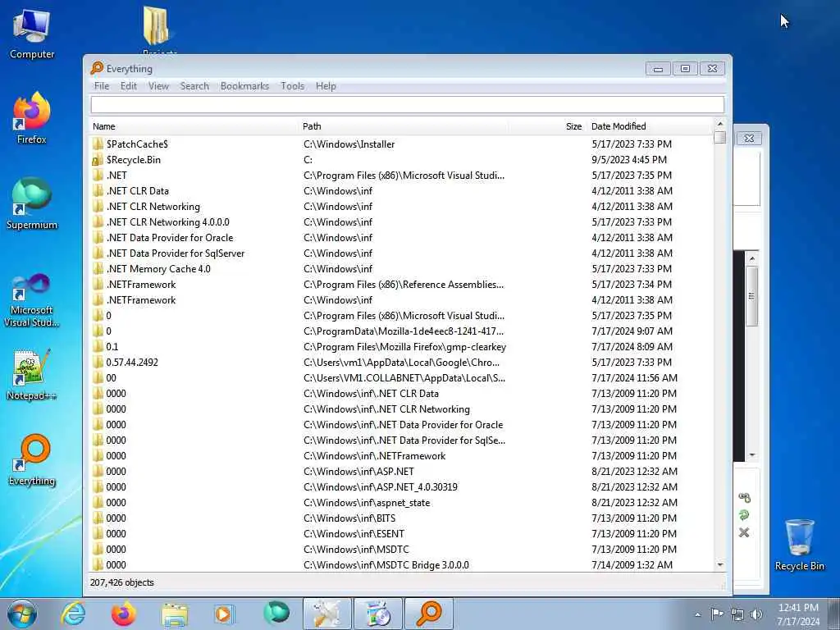
Task: Open the Search menu
Action: pyautogui.click(x=194, y=85)
